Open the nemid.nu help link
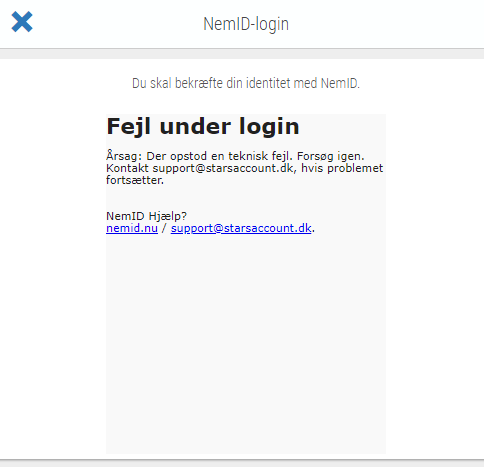The height and width of the screenshot is (467, 484). 132,228
